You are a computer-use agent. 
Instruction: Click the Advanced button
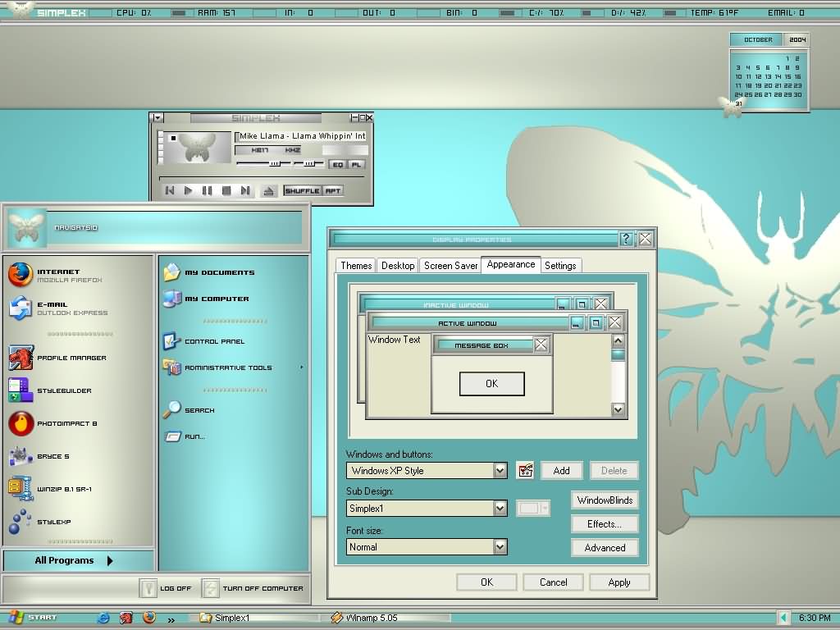point(605,547)
